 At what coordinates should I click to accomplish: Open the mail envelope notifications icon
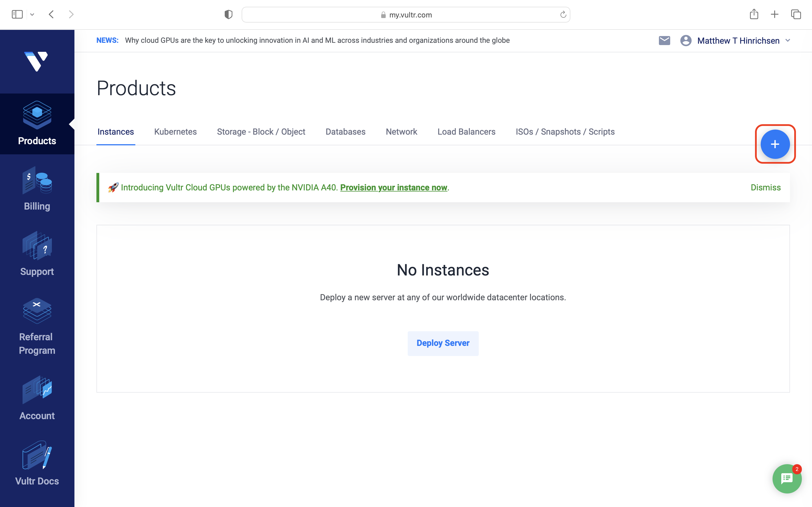pos(664,41)
